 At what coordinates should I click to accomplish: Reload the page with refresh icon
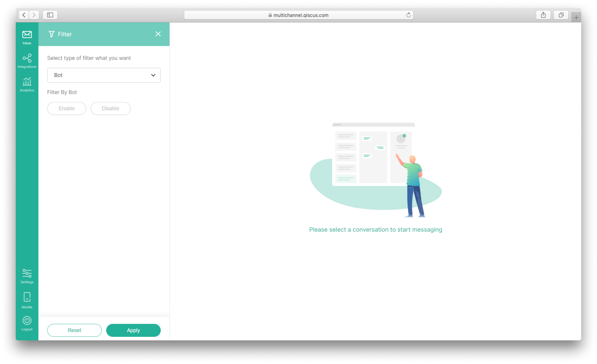click(409, 15)
